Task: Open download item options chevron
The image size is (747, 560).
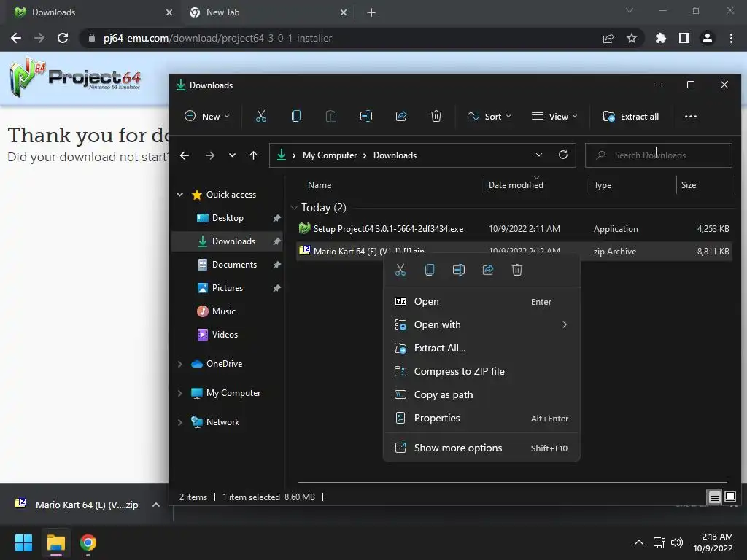Action: 156,505
